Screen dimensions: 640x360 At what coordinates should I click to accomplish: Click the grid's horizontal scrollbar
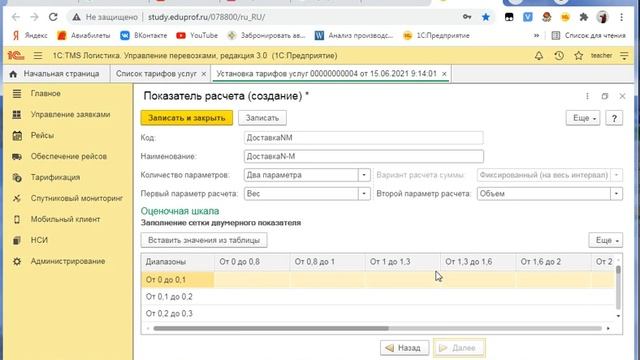(x=271, y=329)
